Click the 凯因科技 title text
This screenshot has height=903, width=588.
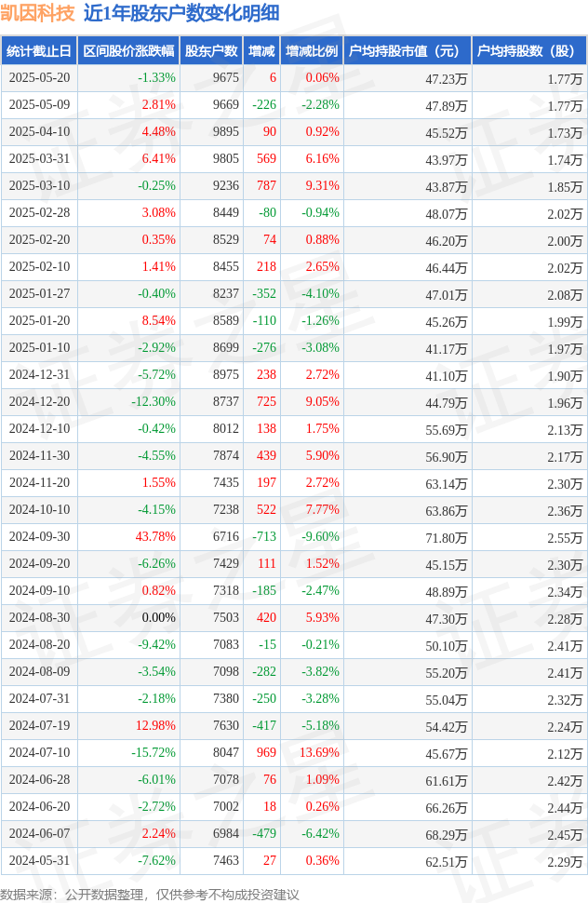(38, 13)
